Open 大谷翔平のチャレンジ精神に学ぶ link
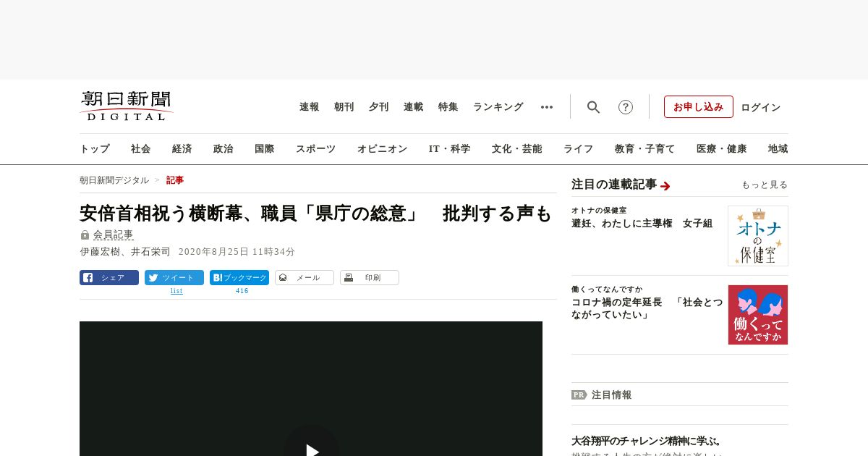This screenshot has width=868, height=456. [x=647, y=441]
